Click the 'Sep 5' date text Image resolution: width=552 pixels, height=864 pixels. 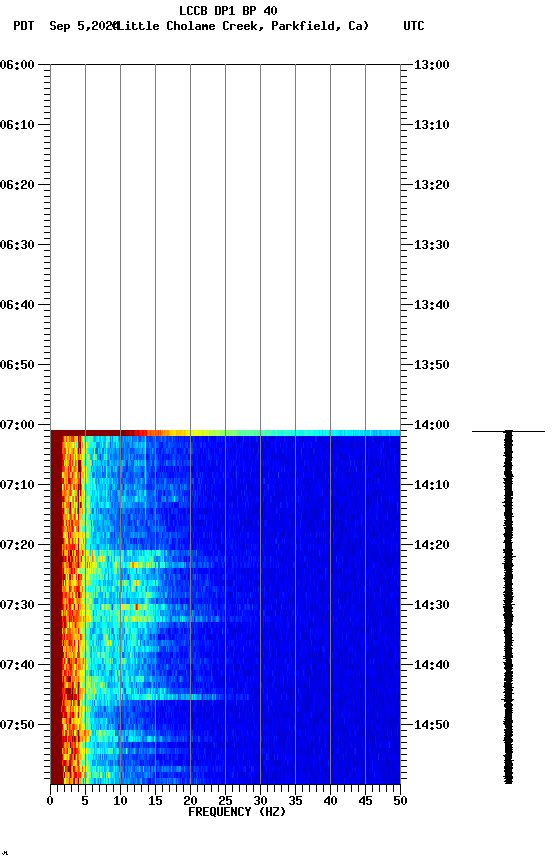pos(66,26)
